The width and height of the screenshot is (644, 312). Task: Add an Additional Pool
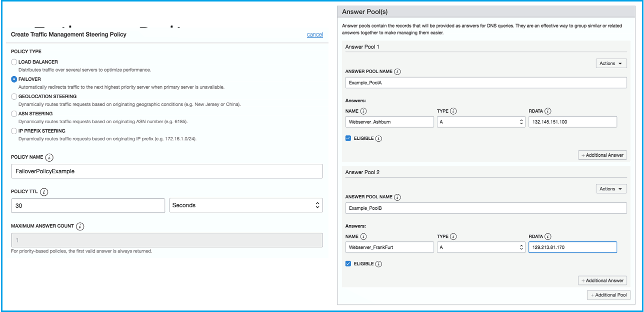point(608,295)
